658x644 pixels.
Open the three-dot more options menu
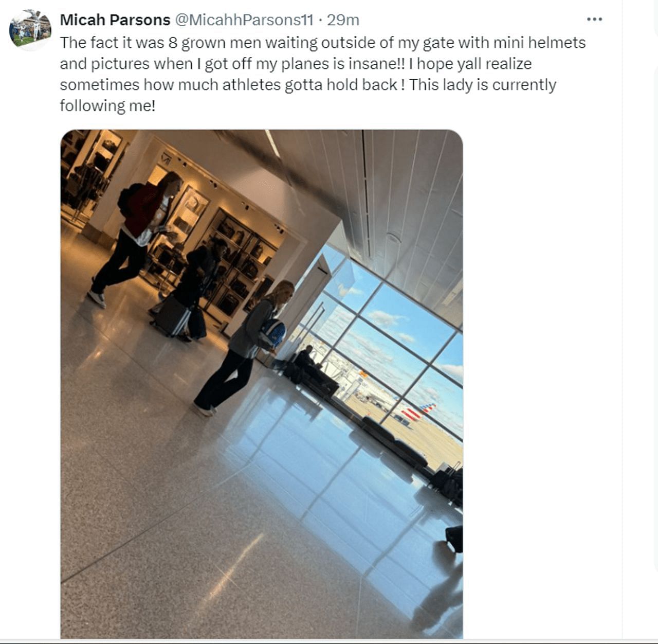(594, 20)
